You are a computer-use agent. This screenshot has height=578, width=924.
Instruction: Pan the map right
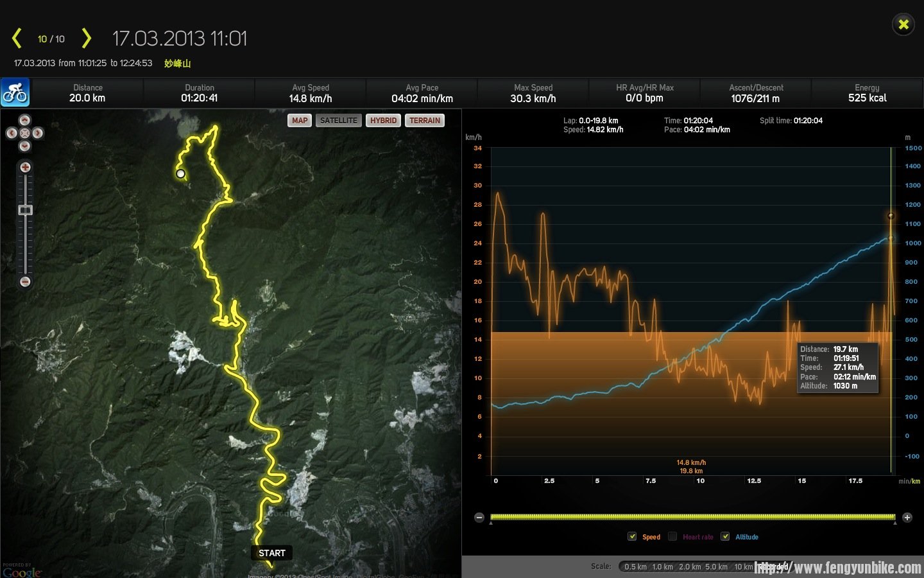click(38, 133)
